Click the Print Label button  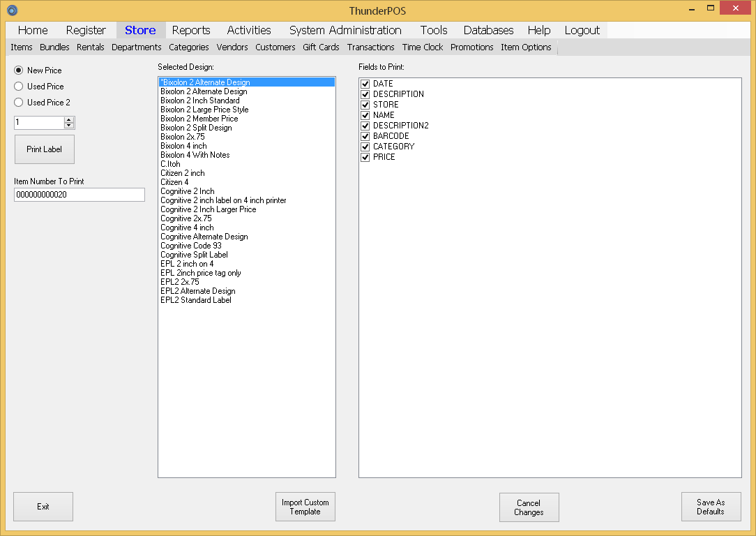pyautogui.click(x=45, y=149)
